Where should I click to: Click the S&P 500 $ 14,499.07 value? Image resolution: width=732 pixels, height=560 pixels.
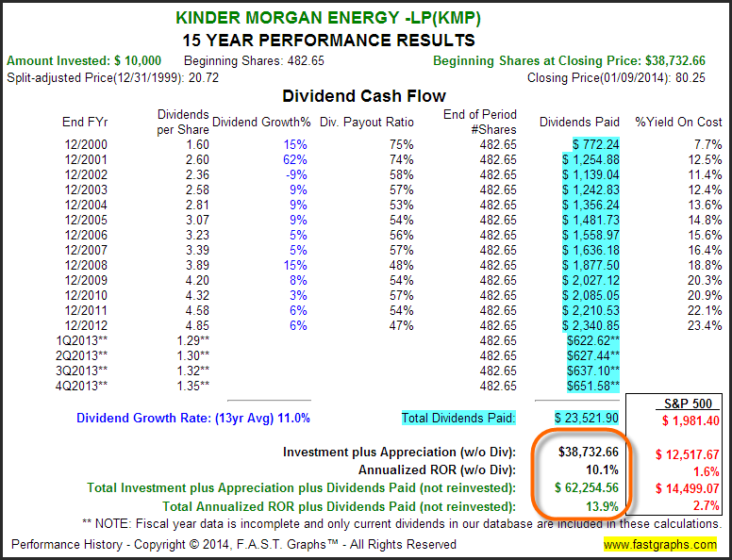click(687, 488)
